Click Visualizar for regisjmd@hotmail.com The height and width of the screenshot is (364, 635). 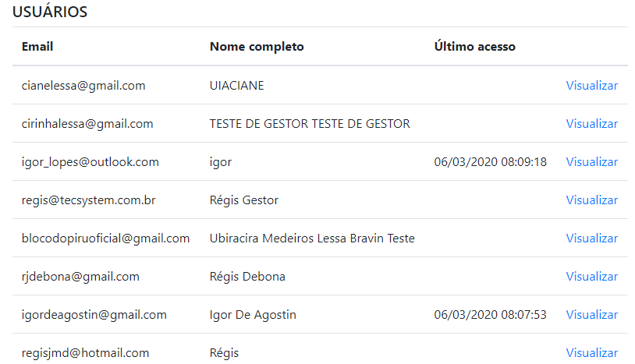pos(591,353)
